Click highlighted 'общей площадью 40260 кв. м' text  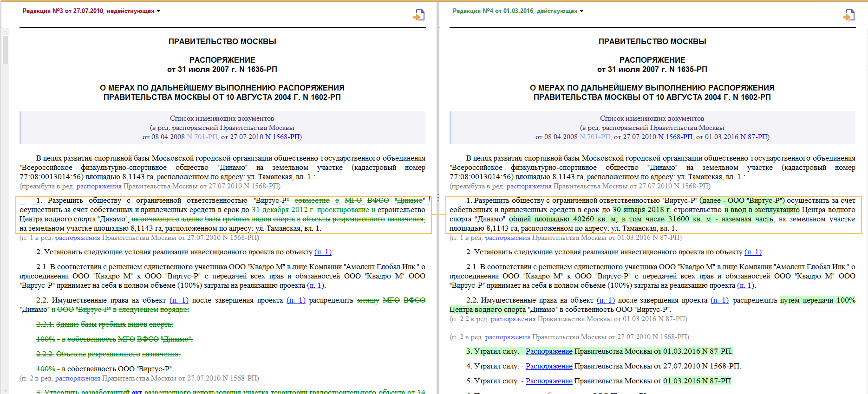pyautogui.click(x=563, y=219)
